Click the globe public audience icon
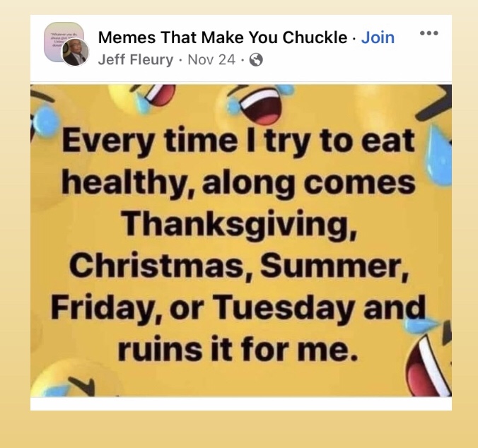Screen dimensions: 478x448 256,60
